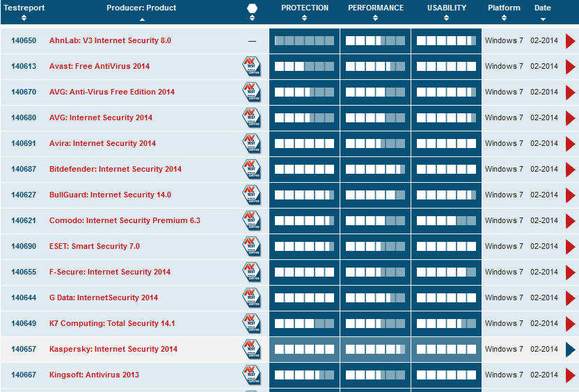Click Kaspersky performance score bar
The image size is (579, 392).
pyautogui.click(x=375, y=349)
